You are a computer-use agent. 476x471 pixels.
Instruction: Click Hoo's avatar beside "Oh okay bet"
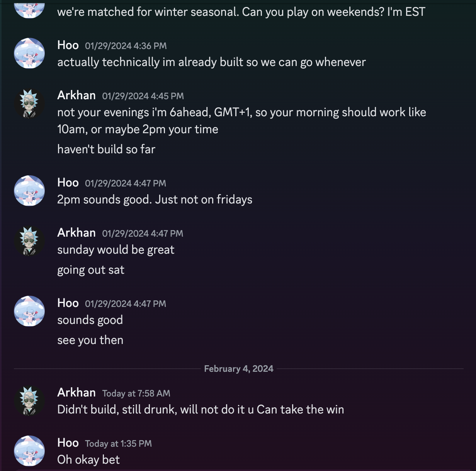pyautogui.click(x=29, y=451)
